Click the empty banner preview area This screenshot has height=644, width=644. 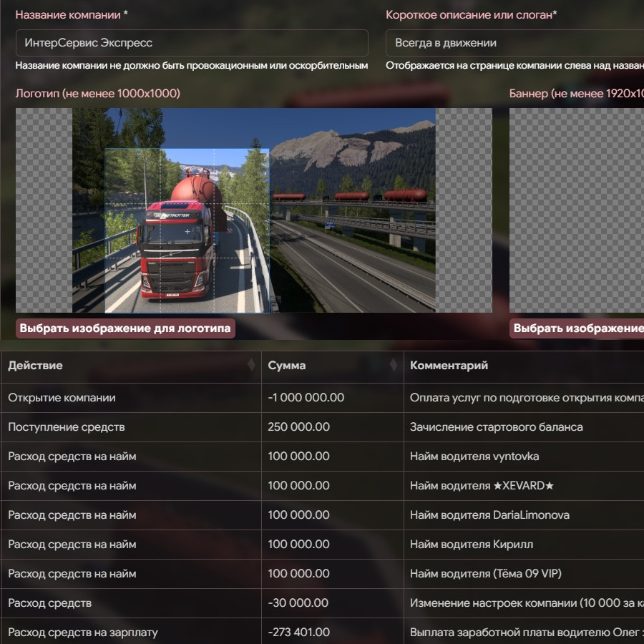click(577, 210)
